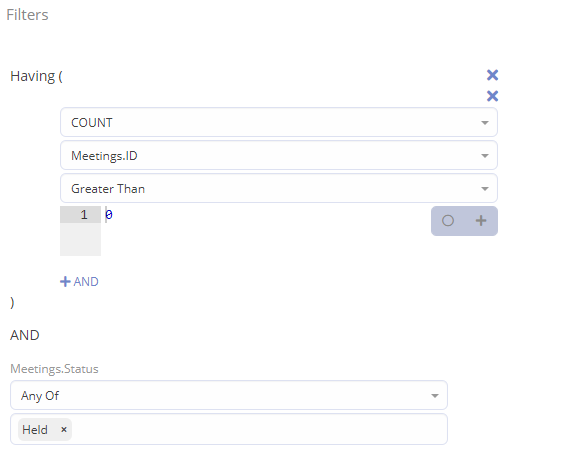Click the empty area of Held tags field
The image size is (585, 464).
tap(259, 429)
